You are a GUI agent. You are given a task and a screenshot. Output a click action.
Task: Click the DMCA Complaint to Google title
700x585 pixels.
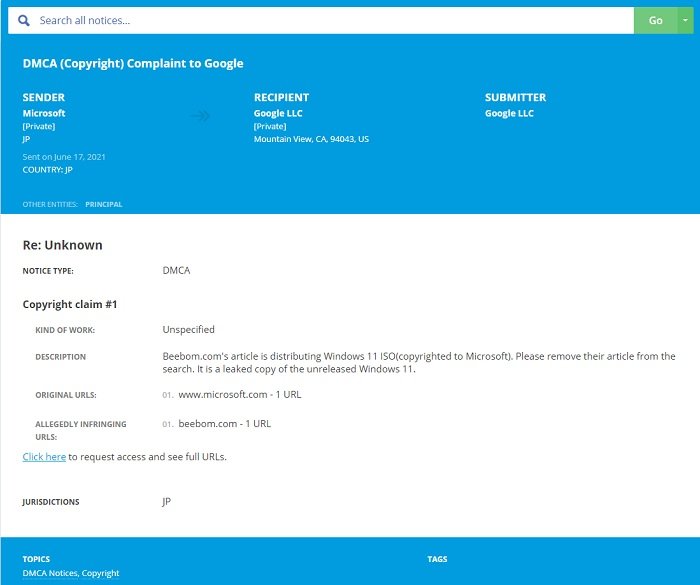[133, 63]
